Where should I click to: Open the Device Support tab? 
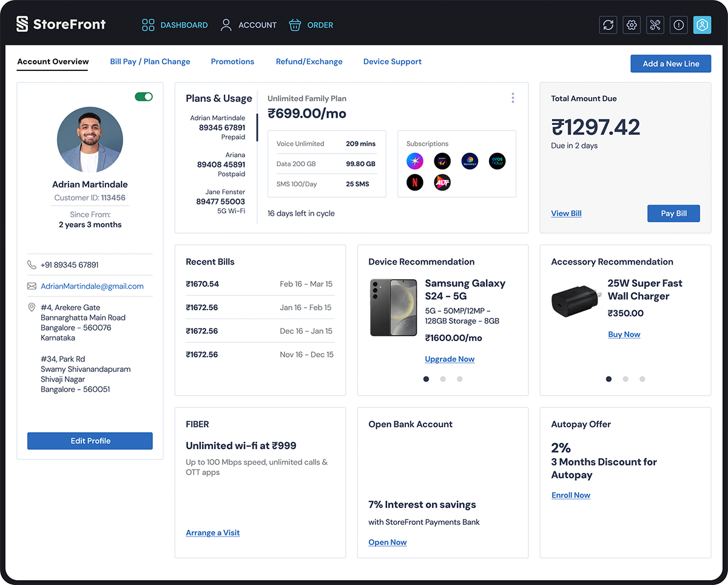[x=393, y=61]
